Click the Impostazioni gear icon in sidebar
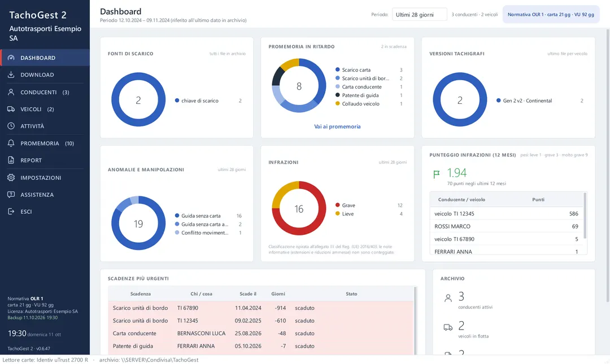This screenshot has width=610, height=364. pyautogui.click(x=11, y=178)
